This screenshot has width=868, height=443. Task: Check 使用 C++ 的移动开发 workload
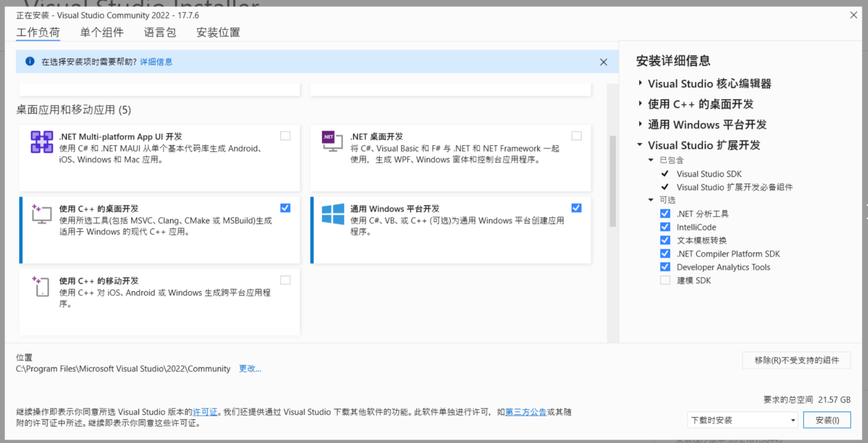[285, 280]
